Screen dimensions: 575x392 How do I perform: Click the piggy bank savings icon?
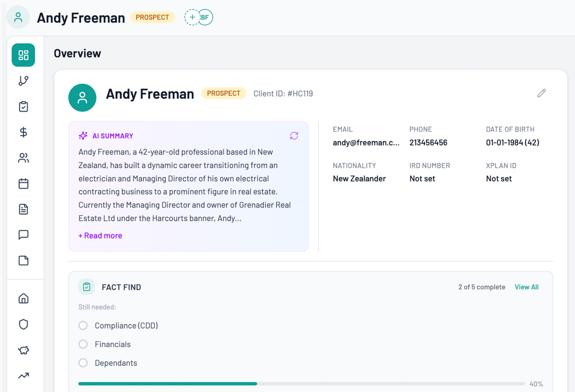[x=23, y=350]
